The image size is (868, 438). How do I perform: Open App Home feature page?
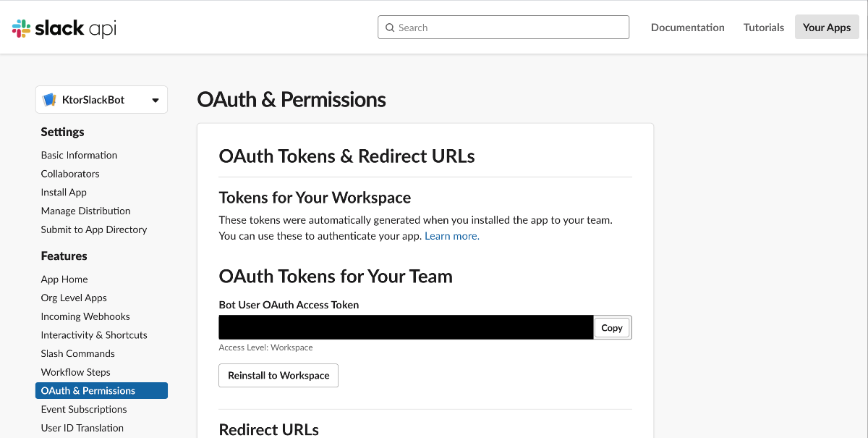tap(64, 279)
